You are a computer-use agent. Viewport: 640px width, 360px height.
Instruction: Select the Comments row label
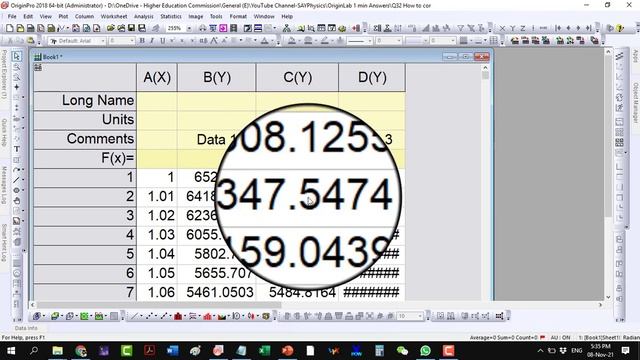click(85, 139)
